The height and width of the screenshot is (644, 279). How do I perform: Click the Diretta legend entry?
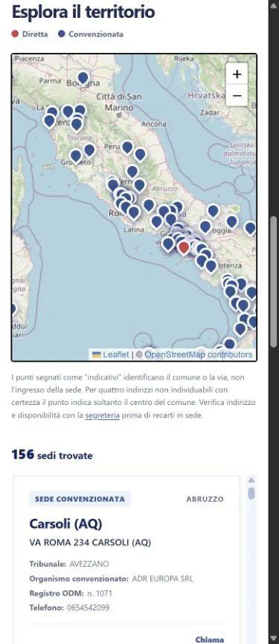(30, 34)
